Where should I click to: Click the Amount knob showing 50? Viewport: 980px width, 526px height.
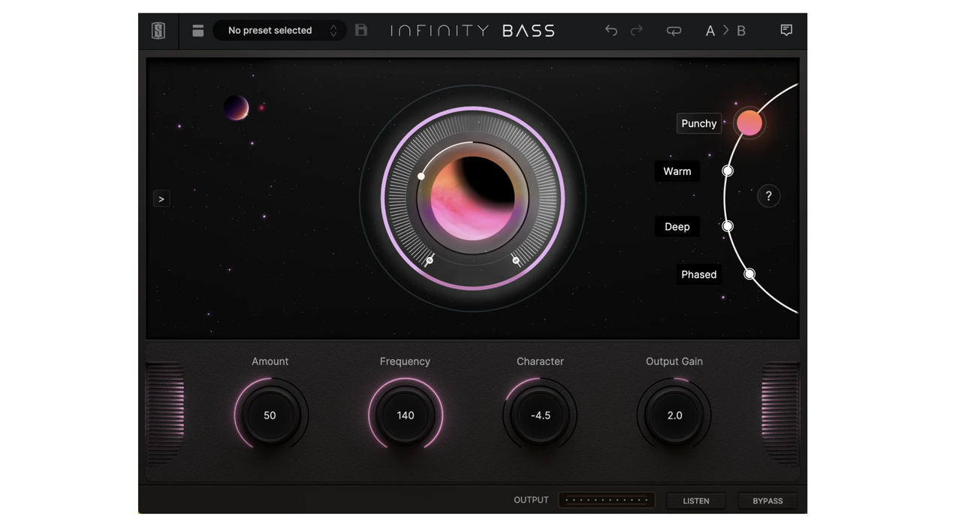pyautogui.click(x=270, y=415)
